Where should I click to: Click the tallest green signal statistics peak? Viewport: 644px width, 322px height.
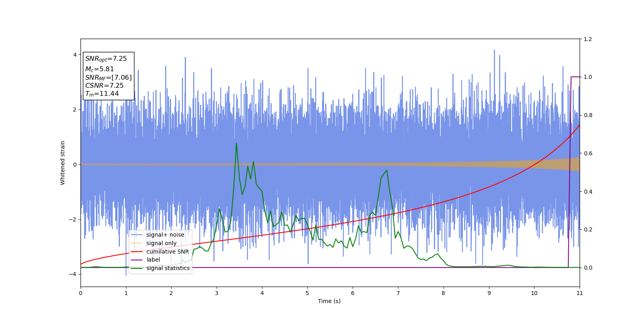236,143
